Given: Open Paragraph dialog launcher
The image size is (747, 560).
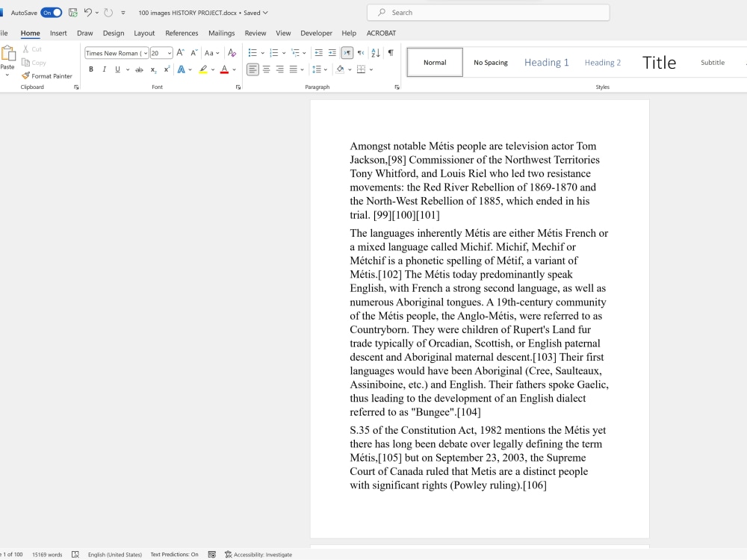Looking at the screenshot, I should (x=397, y=87).
